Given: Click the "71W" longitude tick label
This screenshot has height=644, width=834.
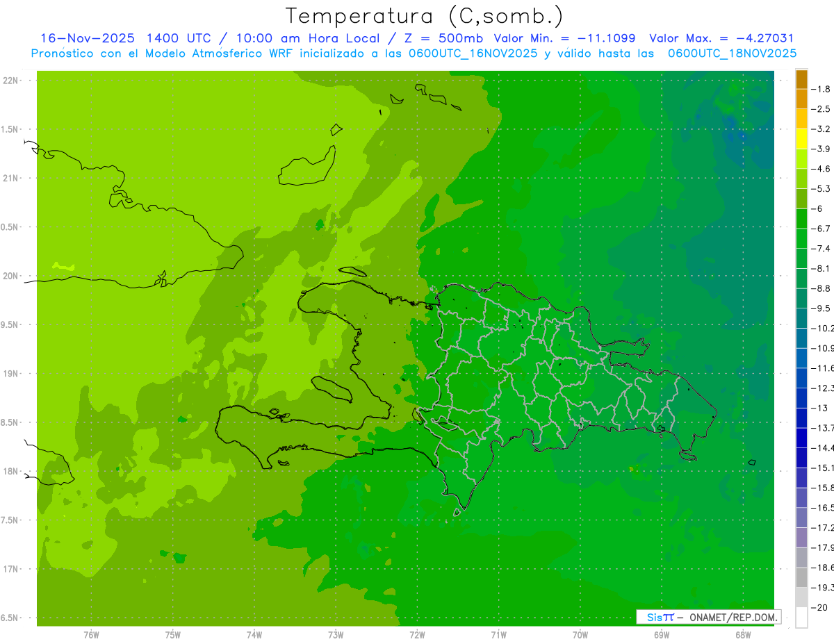Looking at the screenshot, I should coord(498,635).
